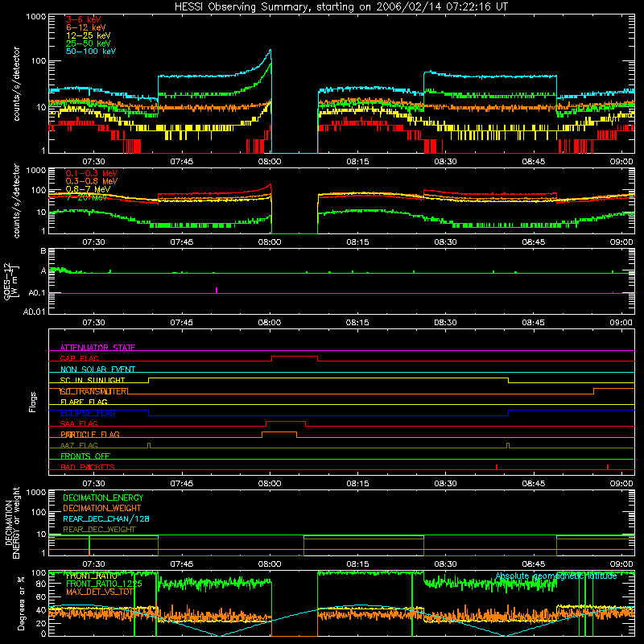Viewport: 644px width, 644px height.
Task: Select the 'SC_IN_SUNLIGHT' flag label
Action: (93, 380)
